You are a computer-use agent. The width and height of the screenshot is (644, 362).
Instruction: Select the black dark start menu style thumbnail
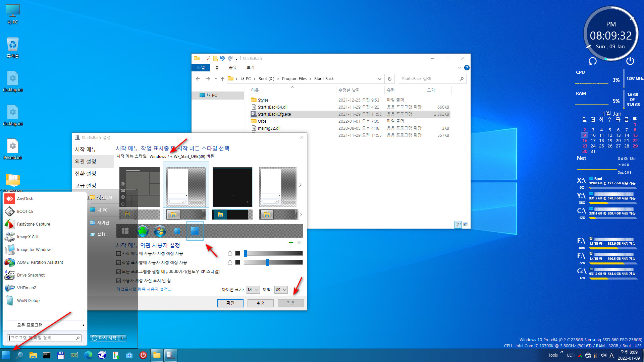pos(232,187)
